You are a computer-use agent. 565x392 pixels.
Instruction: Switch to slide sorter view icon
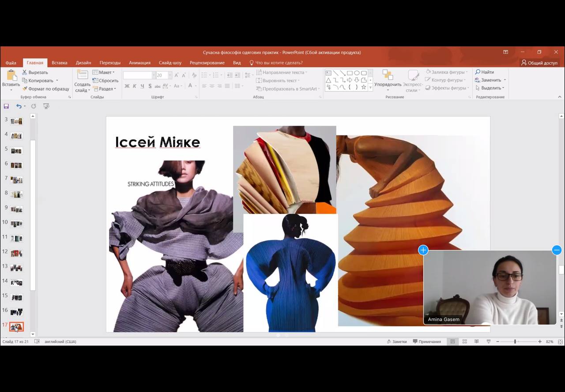tap(464, 342)
